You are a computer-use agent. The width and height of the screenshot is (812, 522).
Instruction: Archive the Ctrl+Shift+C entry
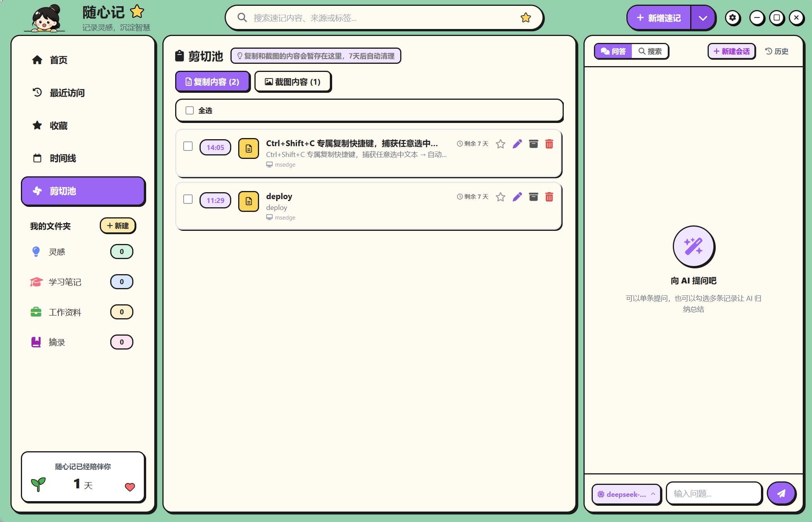(534, 144)
